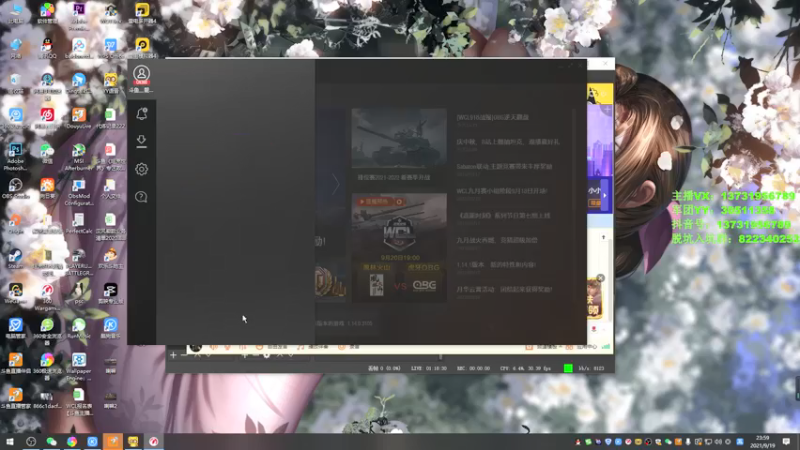Launch the Adobe Premiere desktop shortcut

pyautogui.click(x=79, y=14)
